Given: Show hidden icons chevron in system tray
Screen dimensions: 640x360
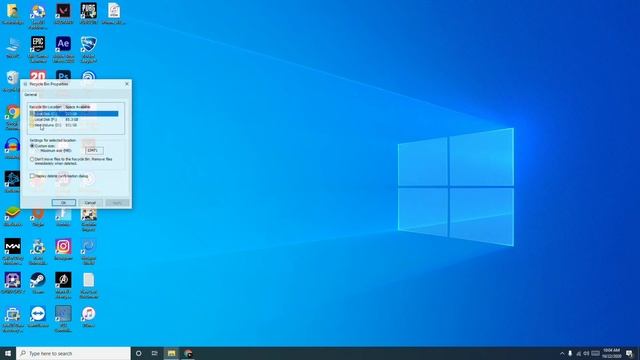Looking at the screenshot, I should (x=562, y=353).
